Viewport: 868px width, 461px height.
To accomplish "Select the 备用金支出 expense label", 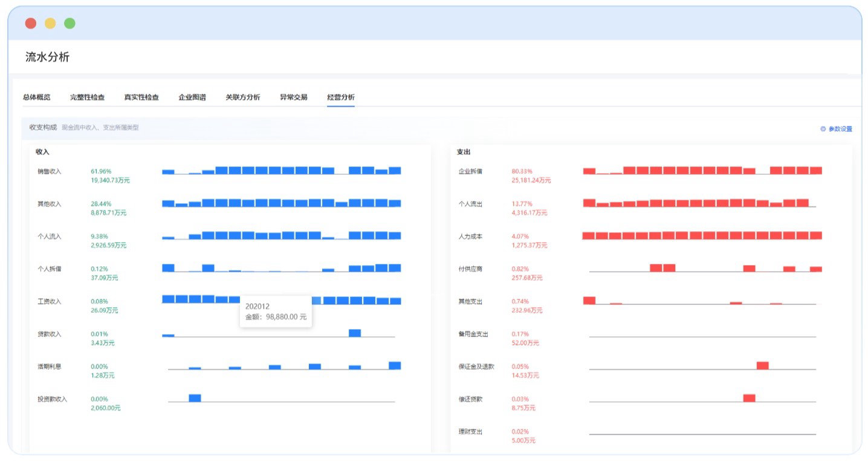I will [474, 335].
